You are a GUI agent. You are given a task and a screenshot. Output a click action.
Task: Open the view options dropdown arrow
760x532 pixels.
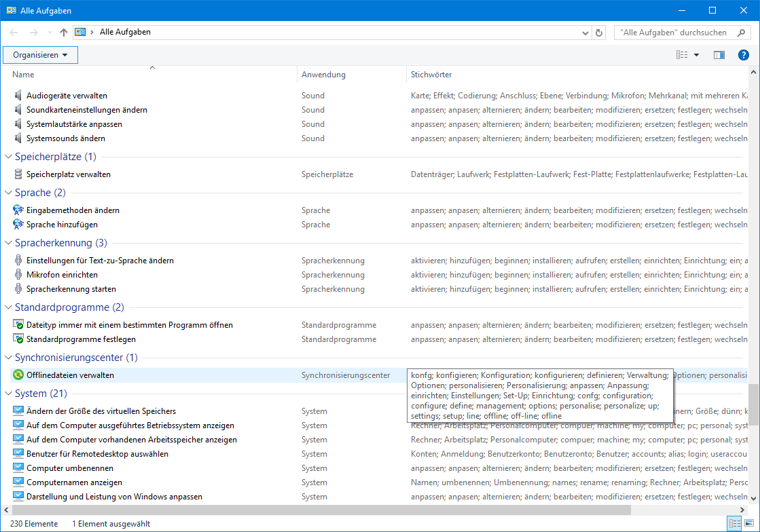[x=697, y=55]
